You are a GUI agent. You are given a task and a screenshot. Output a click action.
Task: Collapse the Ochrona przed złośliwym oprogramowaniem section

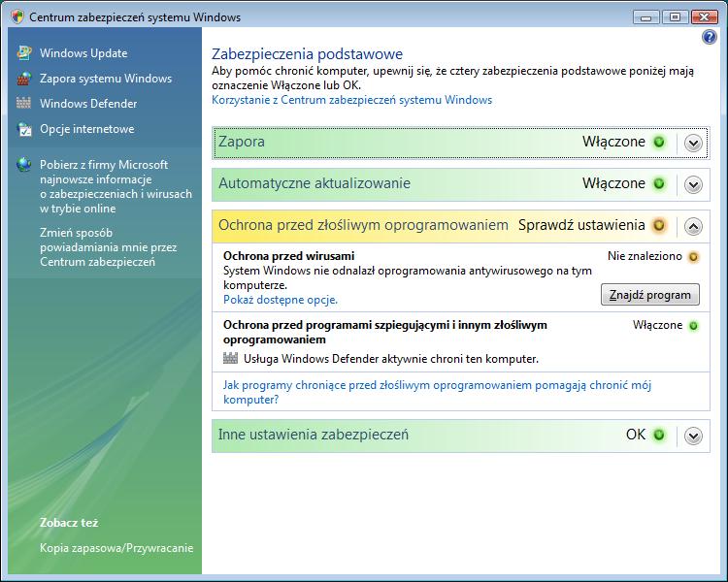693,226
